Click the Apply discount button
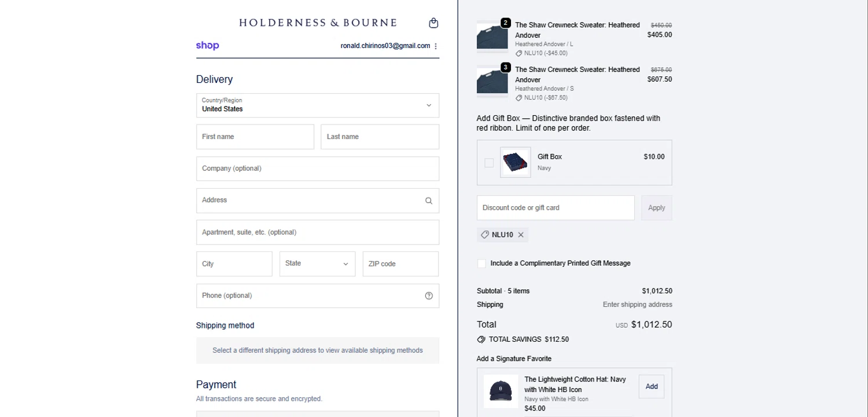This screenshot has width=868, height=417. pyautogui.click(x=657, y=208)
